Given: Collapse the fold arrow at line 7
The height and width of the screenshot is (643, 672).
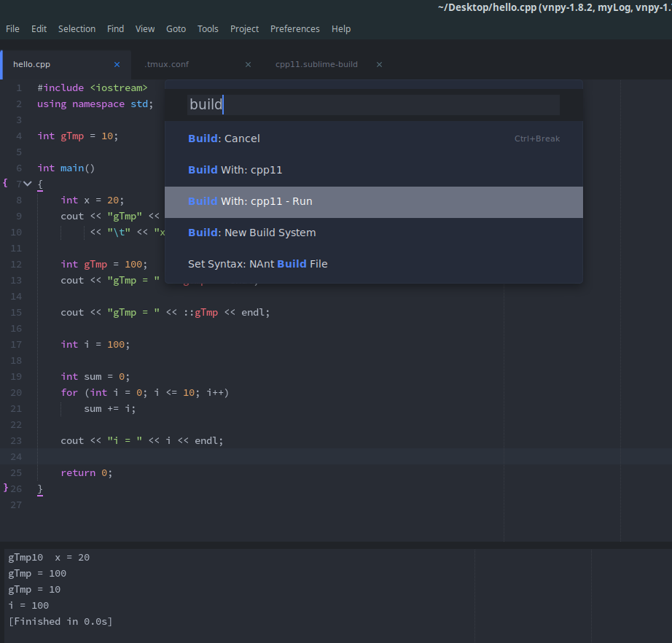Looking at the screenshot, I should (28, 184).
